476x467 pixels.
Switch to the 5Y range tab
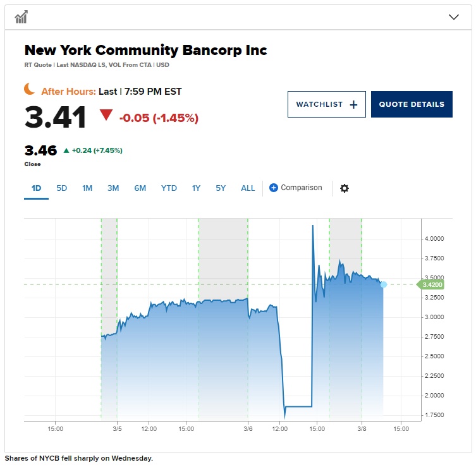(x=221, y=188)
